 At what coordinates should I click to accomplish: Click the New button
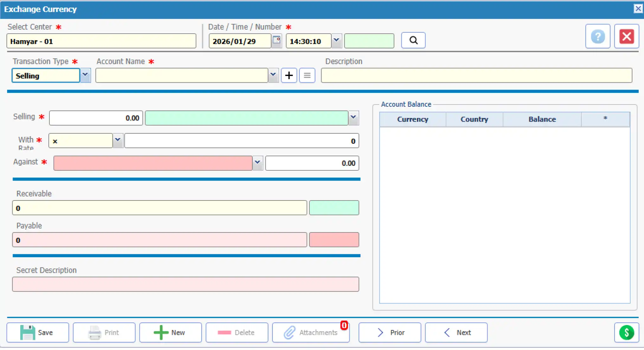(170, 333)
